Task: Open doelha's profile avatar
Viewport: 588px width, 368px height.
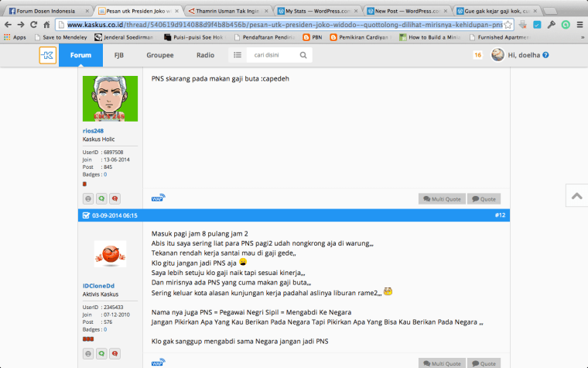Action: 497,55
